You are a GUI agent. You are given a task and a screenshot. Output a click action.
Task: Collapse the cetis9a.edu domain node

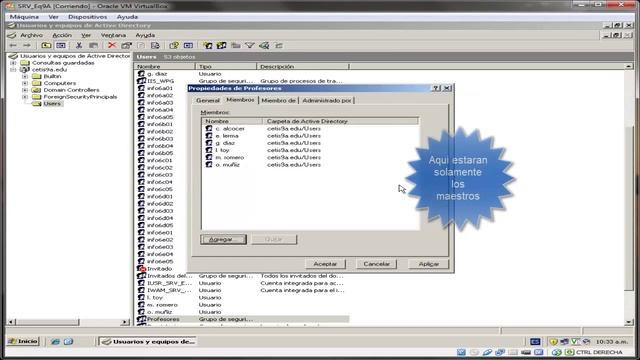(x=13, y=70)
